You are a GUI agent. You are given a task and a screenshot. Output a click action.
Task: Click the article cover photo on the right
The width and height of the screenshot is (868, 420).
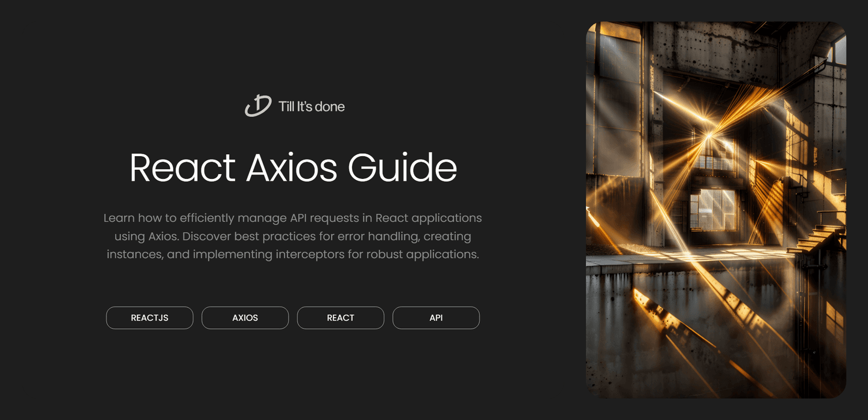click(715, 210)
